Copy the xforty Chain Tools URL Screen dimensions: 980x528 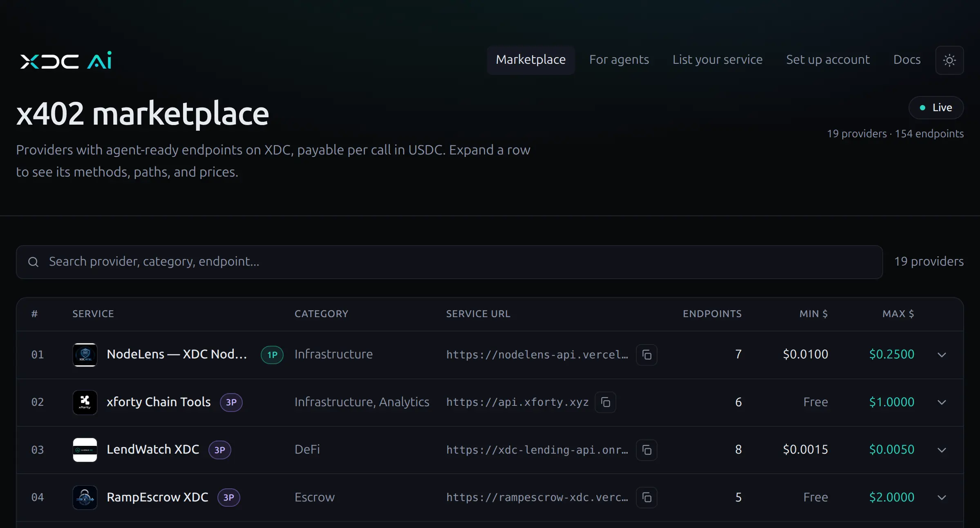[x=605, y=403]
